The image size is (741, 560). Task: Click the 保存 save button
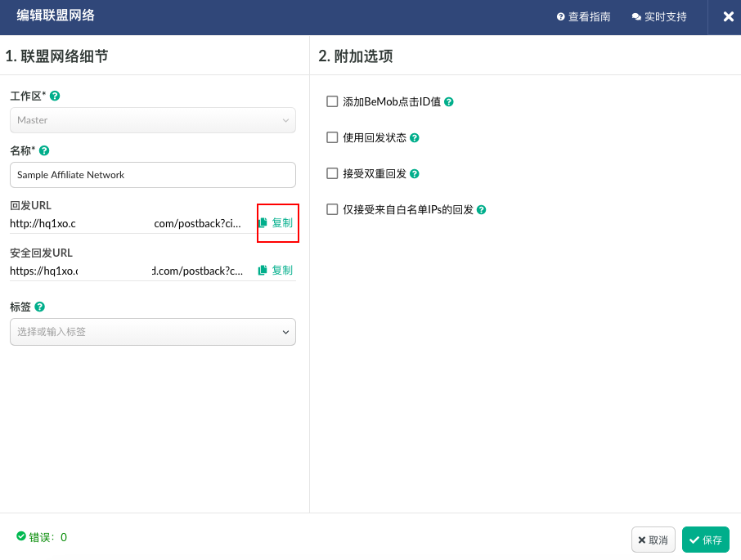tap(706, 540)
